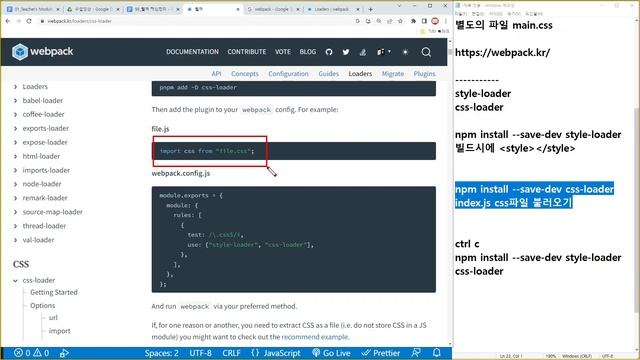The height and width of the screenshot is (360, 640).
Task: Open source-map-loader in the sidebar
Action: 52,212
